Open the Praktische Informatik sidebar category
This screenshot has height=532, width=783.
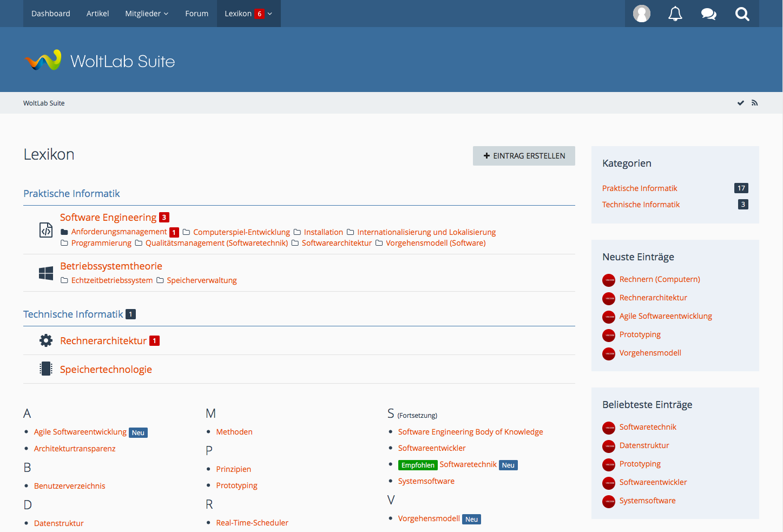tap(640, 188)
